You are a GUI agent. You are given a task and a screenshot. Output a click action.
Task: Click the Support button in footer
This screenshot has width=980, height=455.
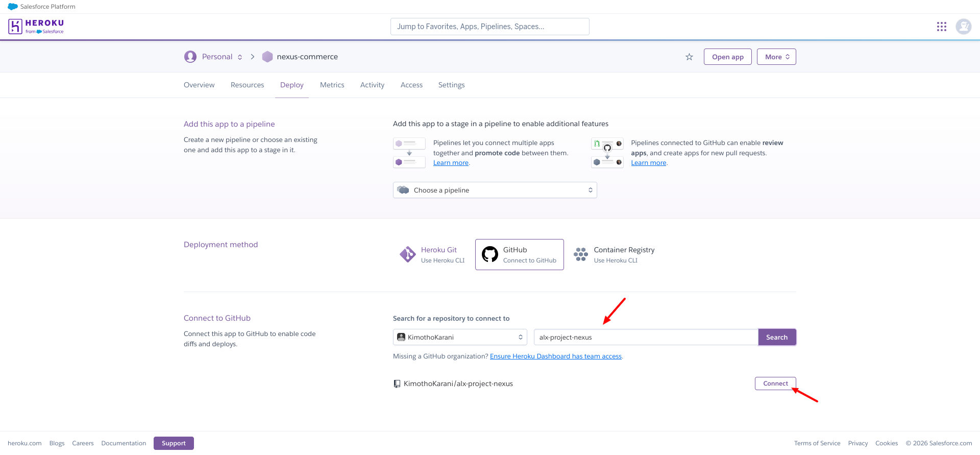tap(174, 443)
